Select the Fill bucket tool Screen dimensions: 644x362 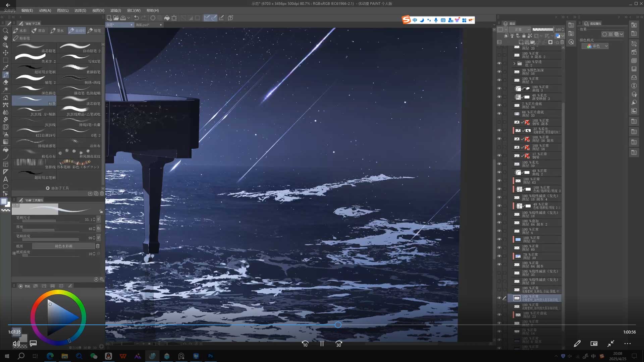point(5,149)
